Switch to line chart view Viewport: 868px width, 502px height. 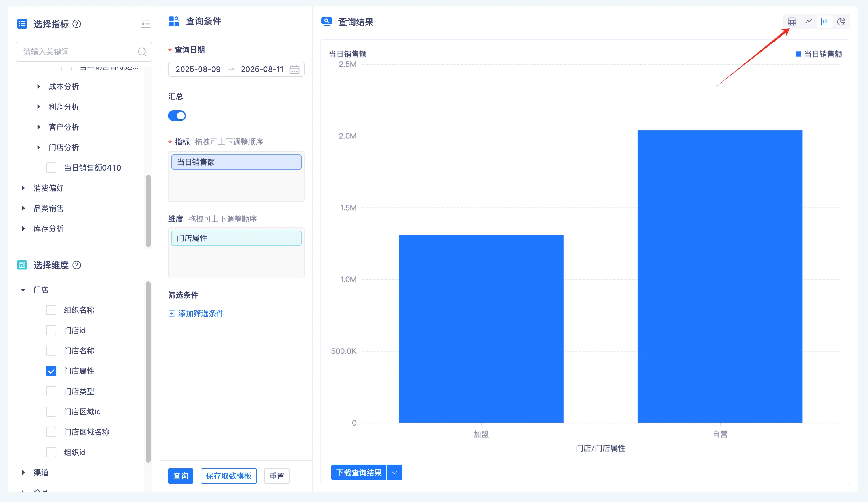coord(808,22)
